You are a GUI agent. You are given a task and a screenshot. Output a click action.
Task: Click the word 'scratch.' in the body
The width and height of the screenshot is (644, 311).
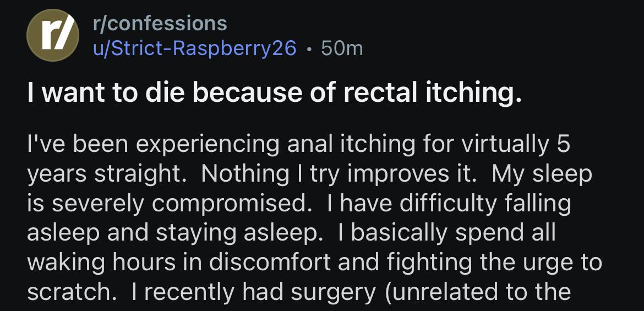pyautogui.click(x=69, y=291)
